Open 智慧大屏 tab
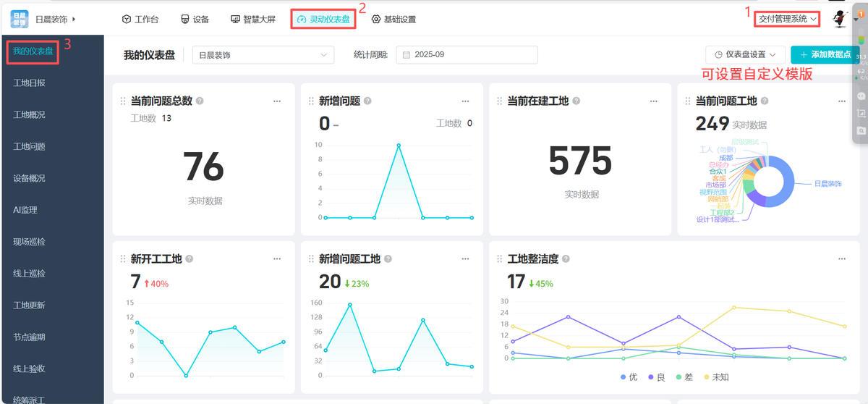The image size is (868, 404). click(x=253, y=20)
